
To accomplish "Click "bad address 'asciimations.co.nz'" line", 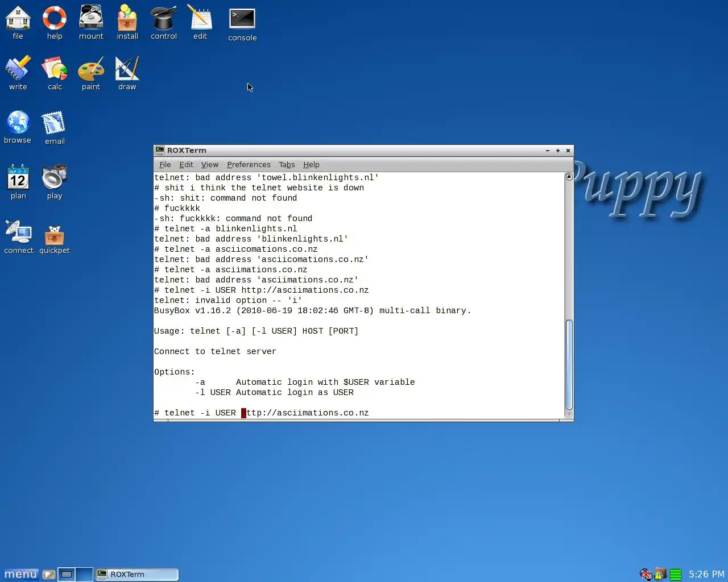I will (x=257, y=280).
